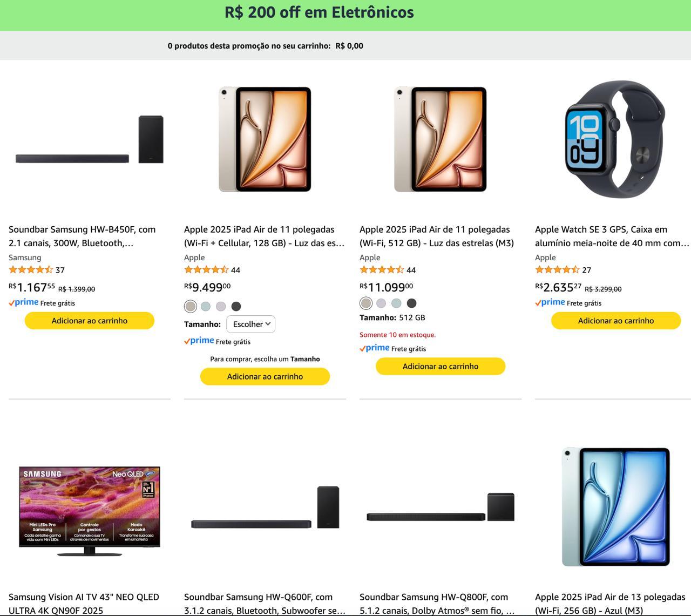Select starlight swatch on cellular iPad Air
Image resolution: width=691 pixels, height=616 pixels.
coord(190,306)
